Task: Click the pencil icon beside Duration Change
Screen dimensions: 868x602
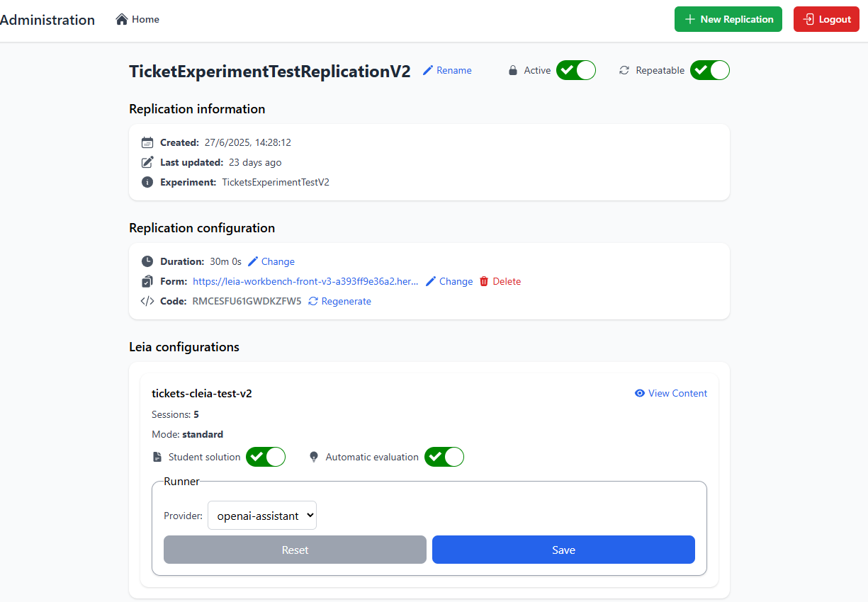Action: point(253,261)
